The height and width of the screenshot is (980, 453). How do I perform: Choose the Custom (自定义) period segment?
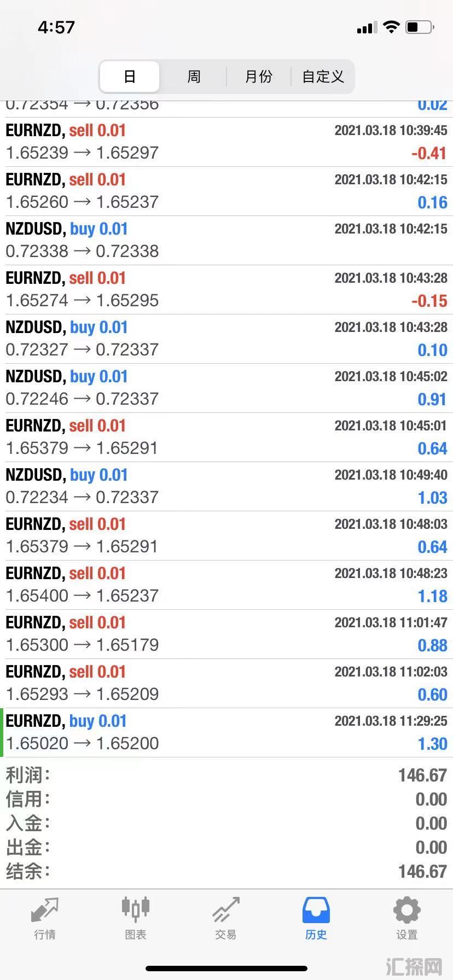coord(323,77)
